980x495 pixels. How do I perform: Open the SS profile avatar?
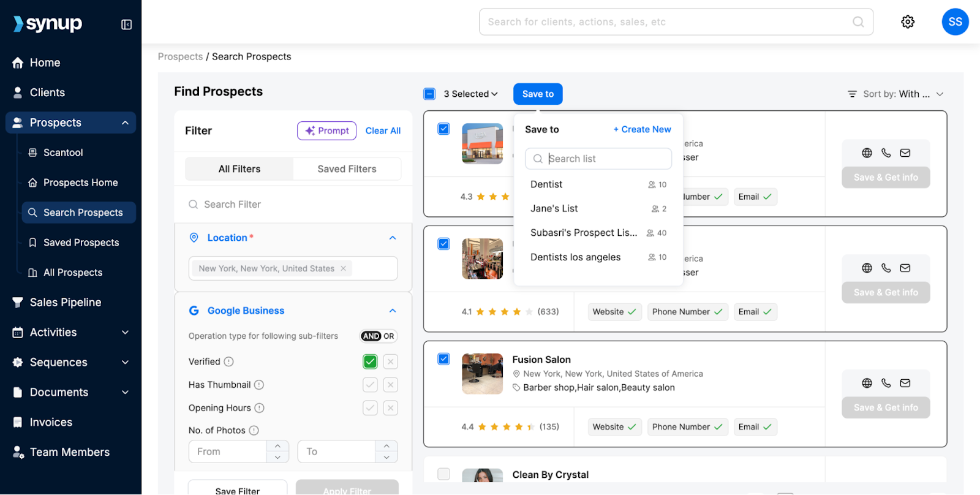coord(955,22)
